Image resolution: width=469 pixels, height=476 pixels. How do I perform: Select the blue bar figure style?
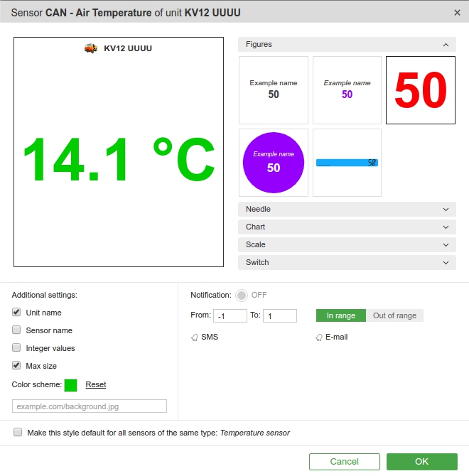[347, 163]
